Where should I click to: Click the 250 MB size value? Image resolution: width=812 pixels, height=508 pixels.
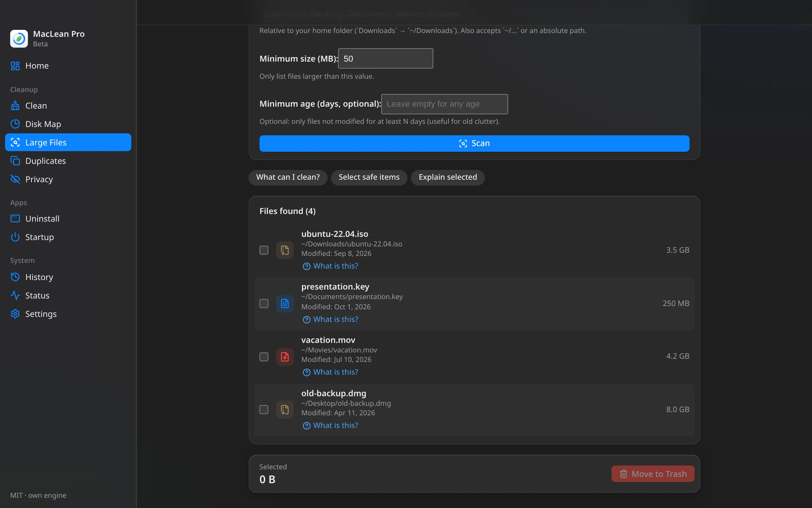click(676, 304)
